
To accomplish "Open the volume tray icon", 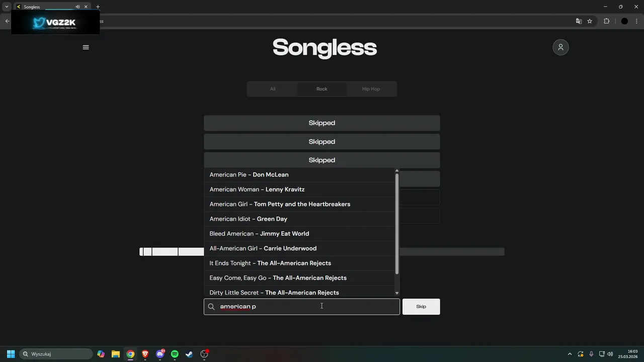I will tap(610, 354).
